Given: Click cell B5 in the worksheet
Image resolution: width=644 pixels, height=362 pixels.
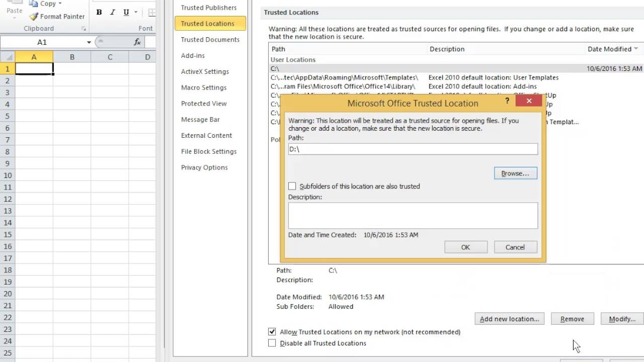Looking at the screenshot, I should tap(72, 116).
